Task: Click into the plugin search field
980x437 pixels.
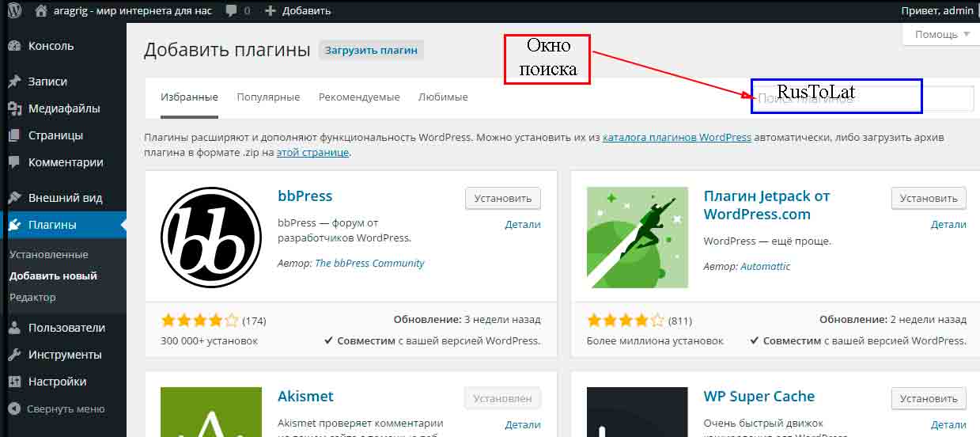Action: [x=862, y=99]
